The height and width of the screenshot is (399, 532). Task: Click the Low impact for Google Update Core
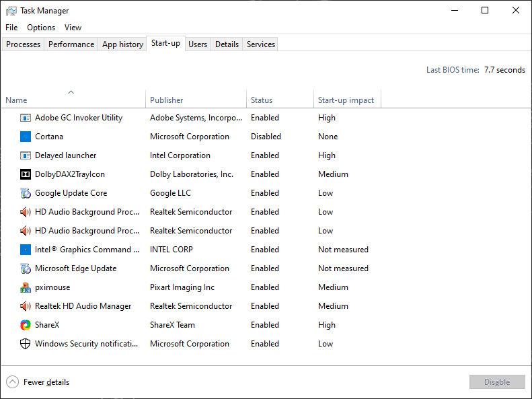[x=326, y=193]
